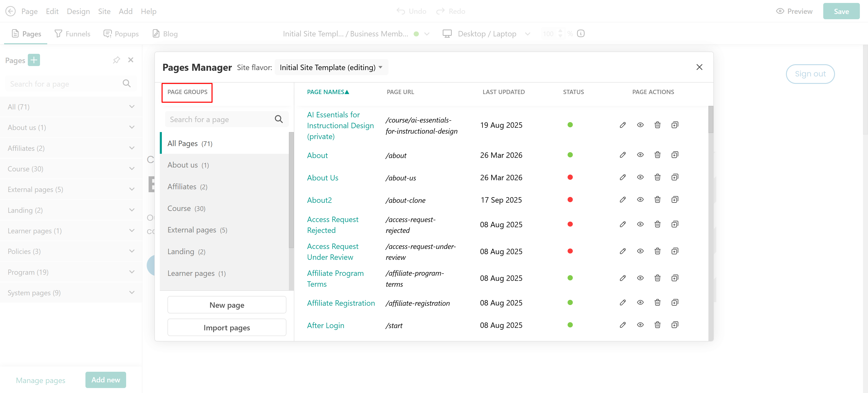
Task: Select the Landing (2) page group
Action: [x=186, y=252]
